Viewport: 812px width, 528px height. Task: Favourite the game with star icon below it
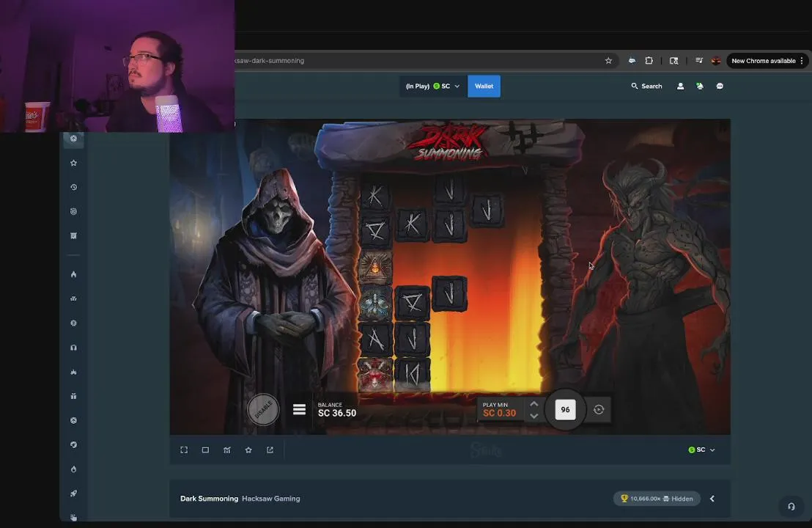pos(248,450)
